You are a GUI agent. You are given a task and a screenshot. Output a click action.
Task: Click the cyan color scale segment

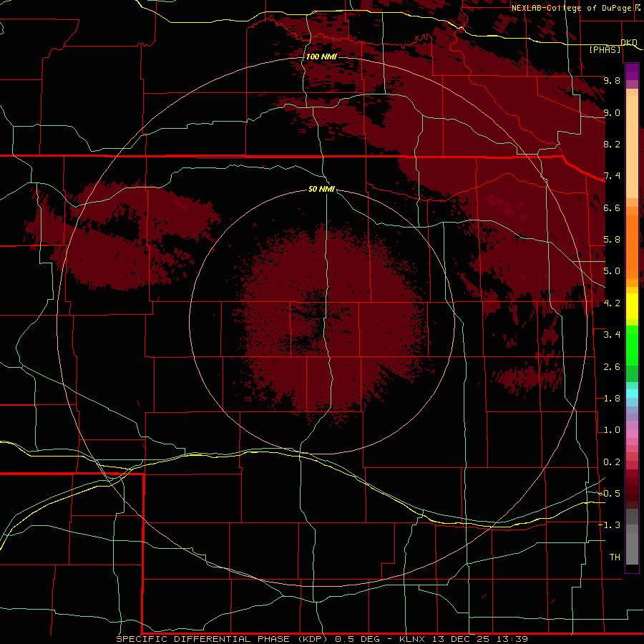click(x=632, y=394)
